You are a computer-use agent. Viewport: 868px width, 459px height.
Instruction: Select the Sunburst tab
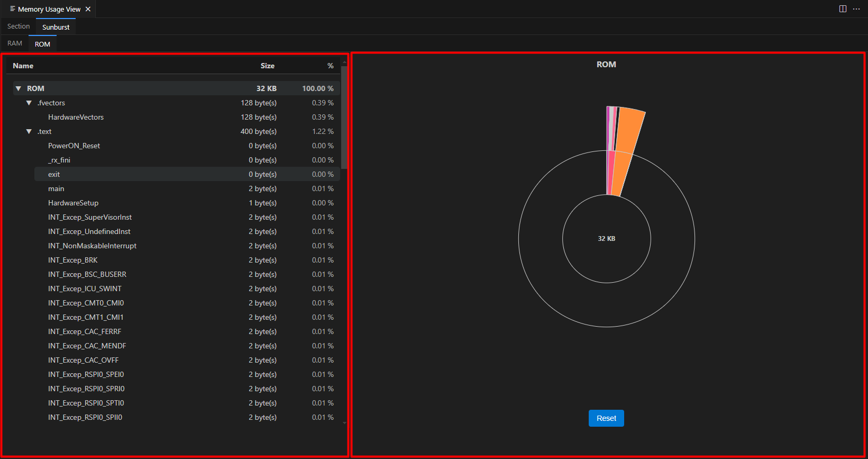coord(56,27)
